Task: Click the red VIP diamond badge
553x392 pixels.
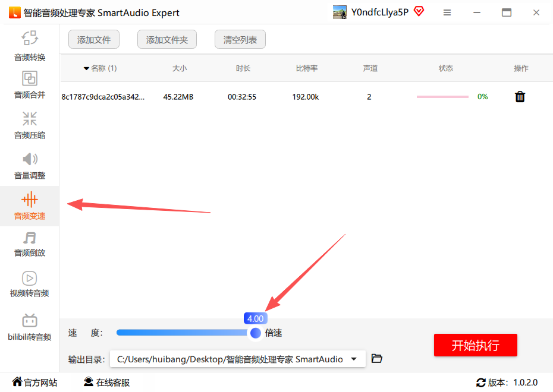Action: pyautogui.click(x=419, y=11)
